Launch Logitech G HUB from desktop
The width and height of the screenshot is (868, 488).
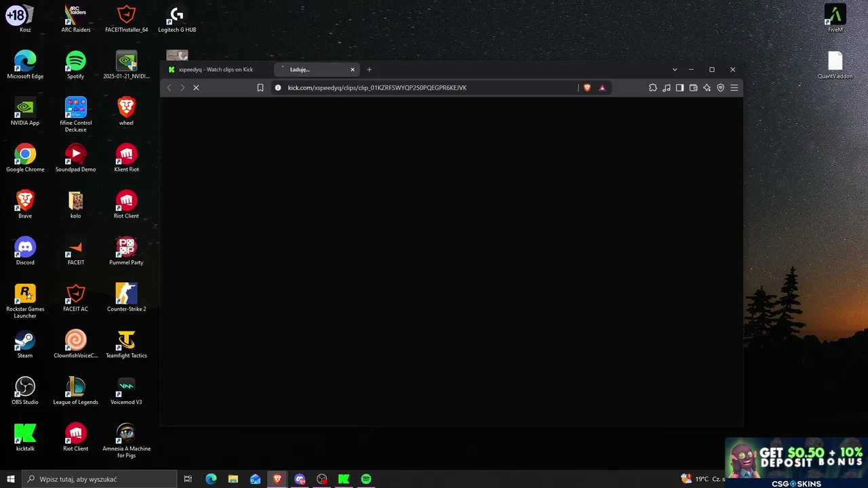click(177, 19)
